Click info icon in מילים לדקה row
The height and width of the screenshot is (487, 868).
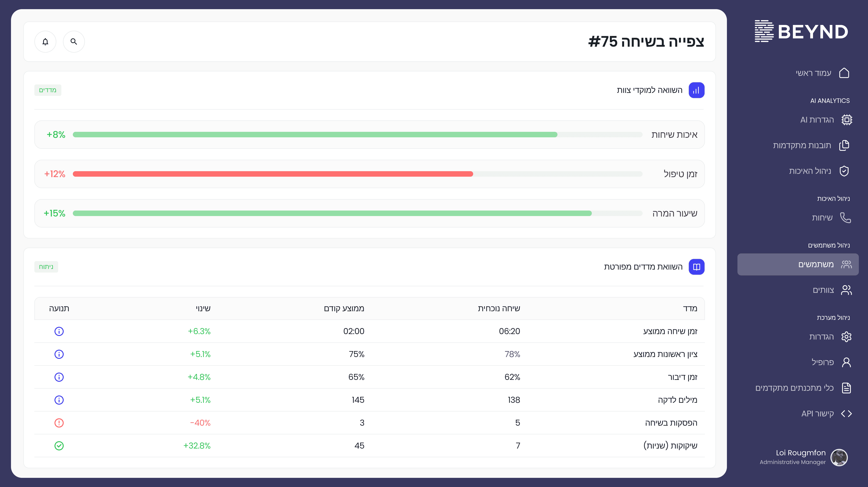(x=59, y=400)
